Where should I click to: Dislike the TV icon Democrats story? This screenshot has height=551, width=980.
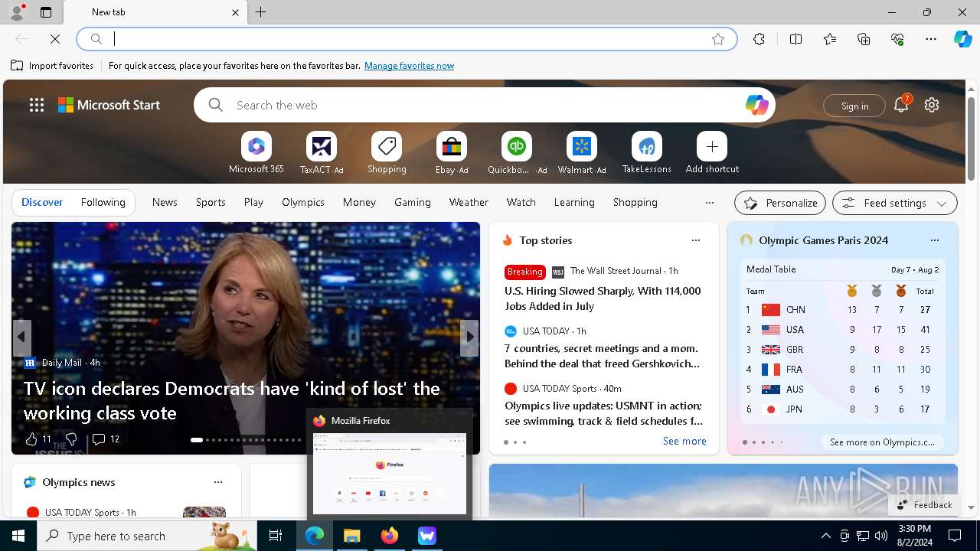click(x=70, y=439)
